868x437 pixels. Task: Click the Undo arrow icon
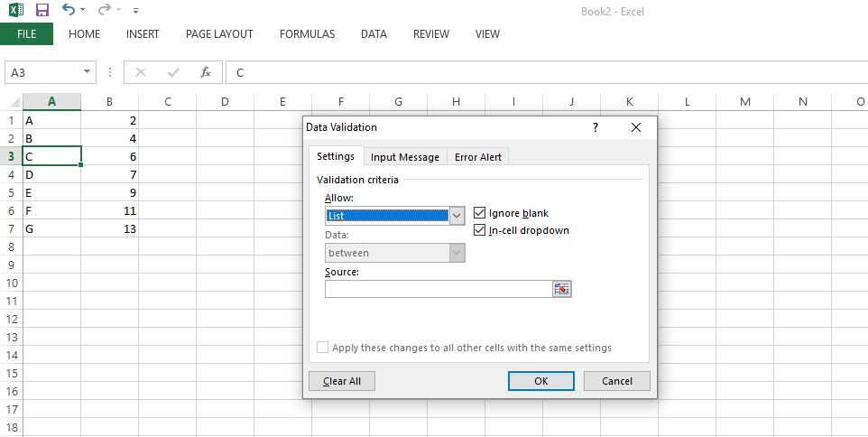point(69,10)
